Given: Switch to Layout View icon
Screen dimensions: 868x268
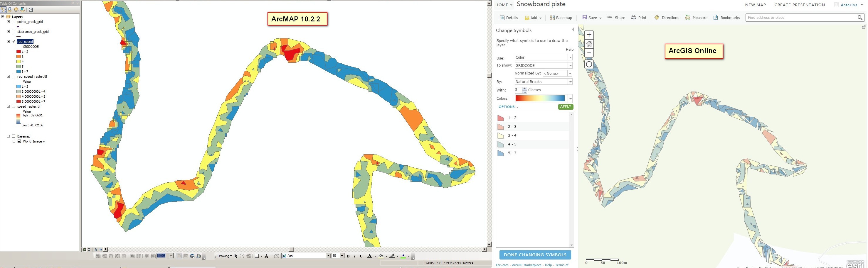Looking at the screenshot, I should coord(89,250).
